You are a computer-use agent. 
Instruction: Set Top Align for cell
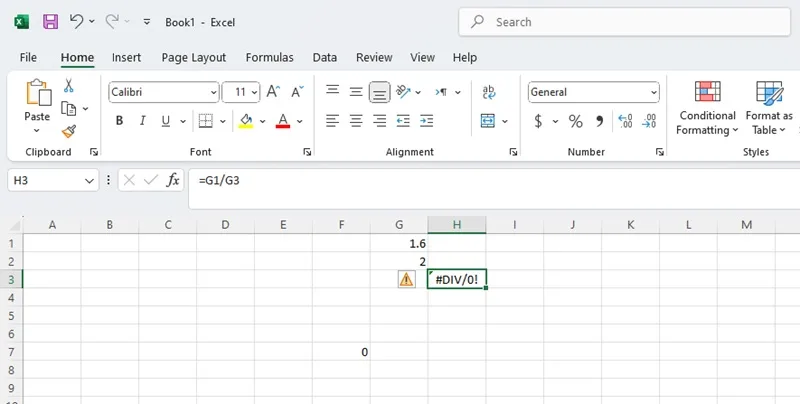[x=333, y=92]
